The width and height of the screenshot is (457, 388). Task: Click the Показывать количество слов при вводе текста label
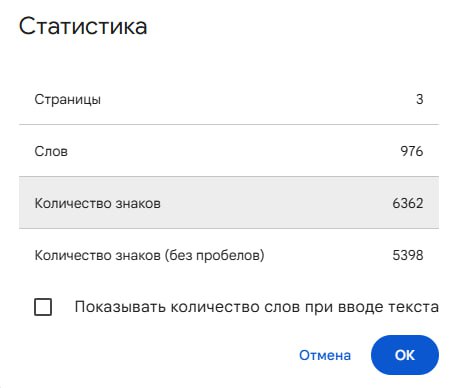[257, 307]
